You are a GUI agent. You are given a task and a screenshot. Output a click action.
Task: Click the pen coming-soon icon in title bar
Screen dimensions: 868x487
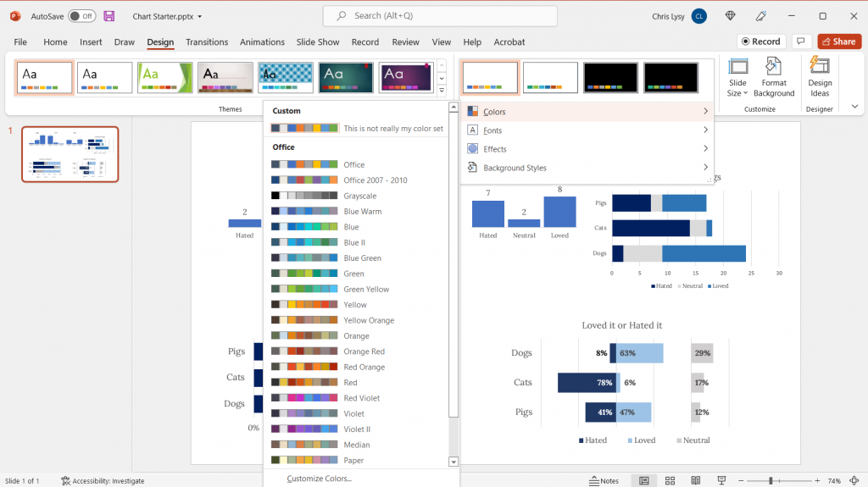[761, 16]
